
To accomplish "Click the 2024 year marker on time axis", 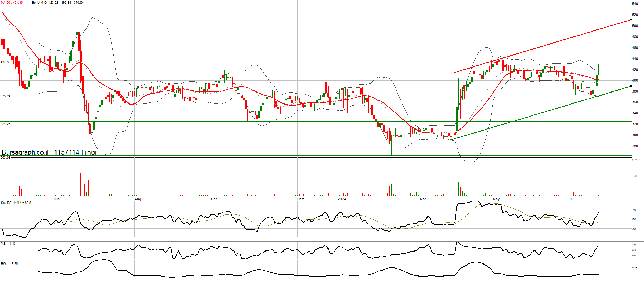I will click(342, 199).
